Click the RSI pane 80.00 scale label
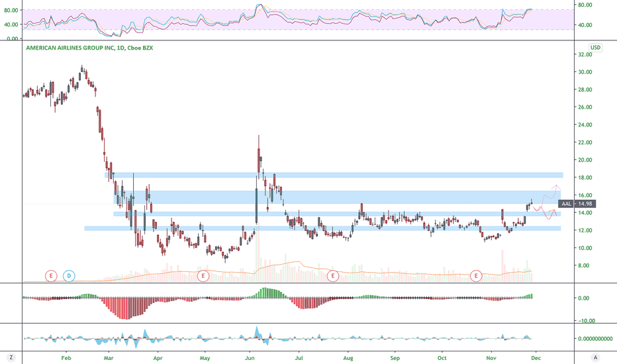This screenshot has height=364, width=617. [585, 5]
